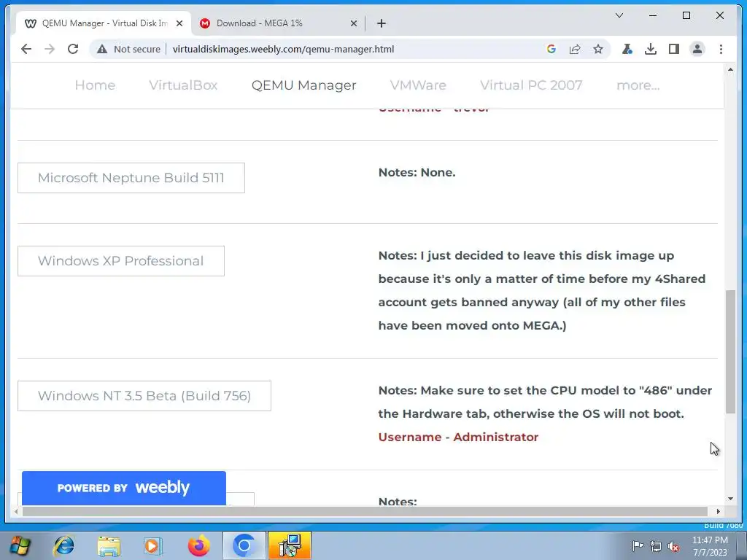Click the horizontal scroll right arrow

(718, 511)
